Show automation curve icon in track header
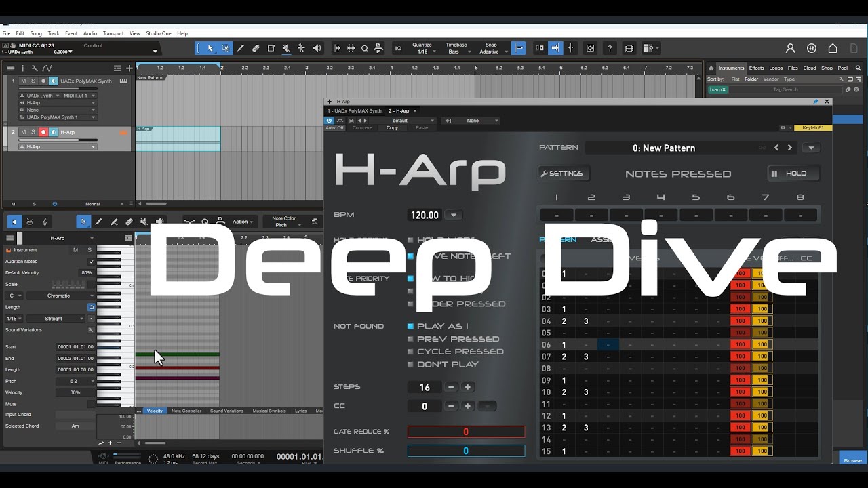Viewport: 868px width, 488px height. pos(47,68)
